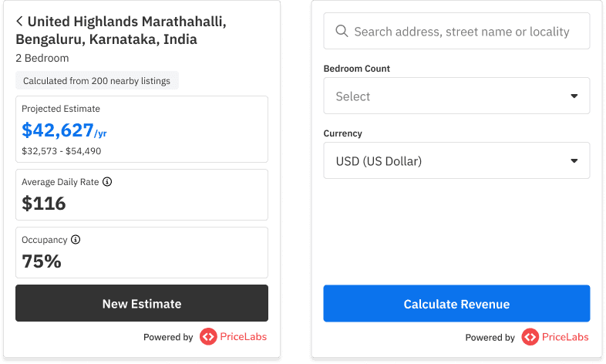
Task: Expand the Bedroom Count dropdown arrow
Action: (x=574, y=96)
